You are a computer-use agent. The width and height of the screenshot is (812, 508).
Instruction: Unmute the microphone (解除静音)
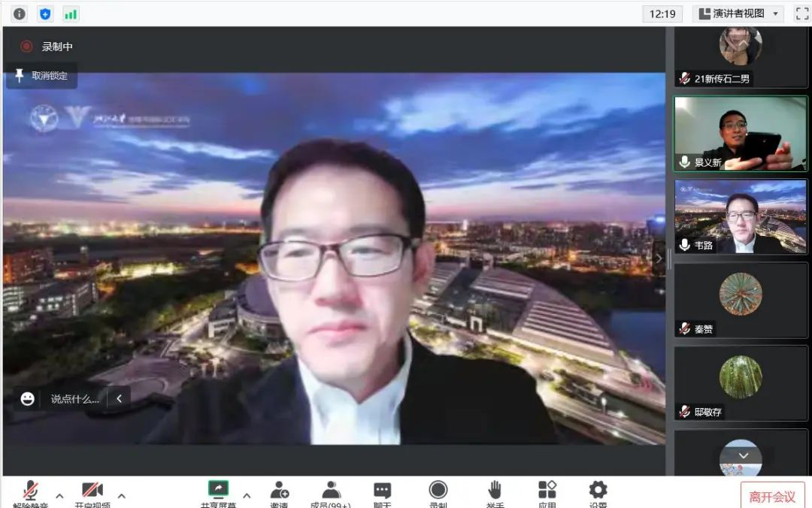pos(31,491)
